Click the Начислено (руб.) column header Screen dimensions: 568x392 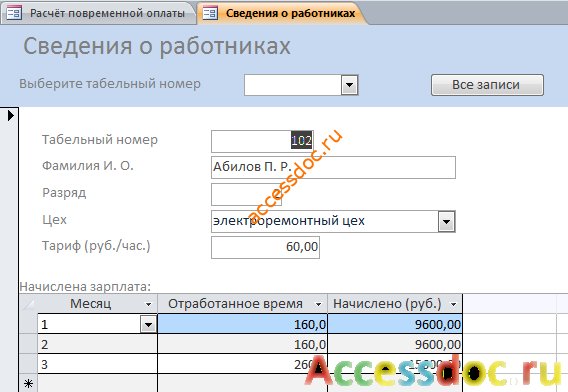[x=395, y=304]
